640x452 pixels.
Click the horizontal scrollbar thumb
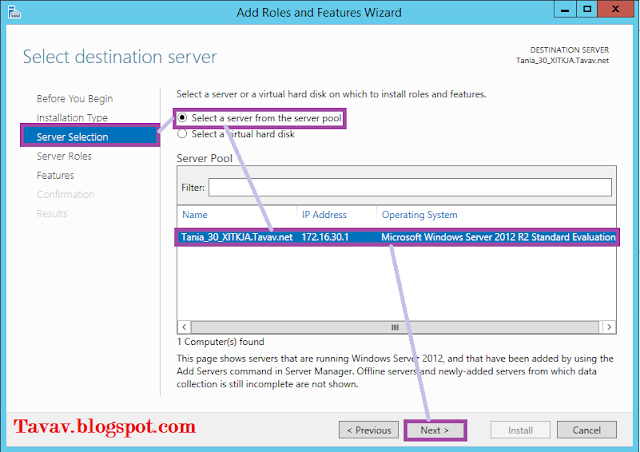point(395,327)
